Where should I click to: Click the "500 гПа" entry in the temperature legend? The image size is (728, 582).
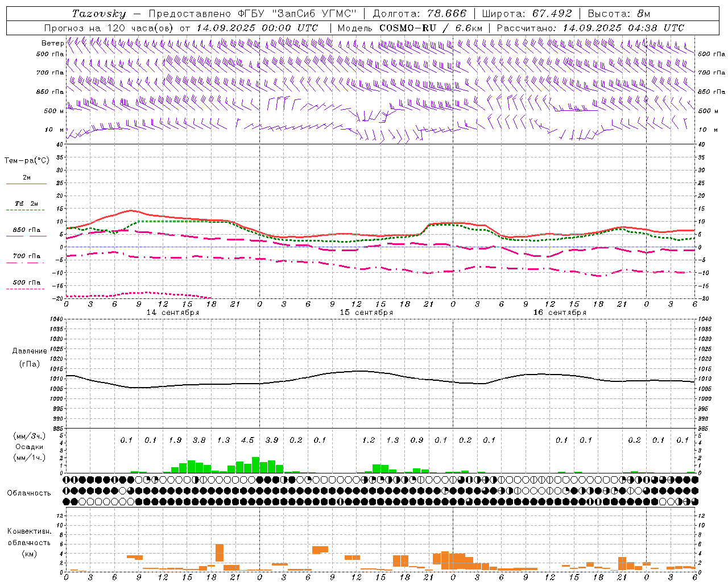[27, 282]
